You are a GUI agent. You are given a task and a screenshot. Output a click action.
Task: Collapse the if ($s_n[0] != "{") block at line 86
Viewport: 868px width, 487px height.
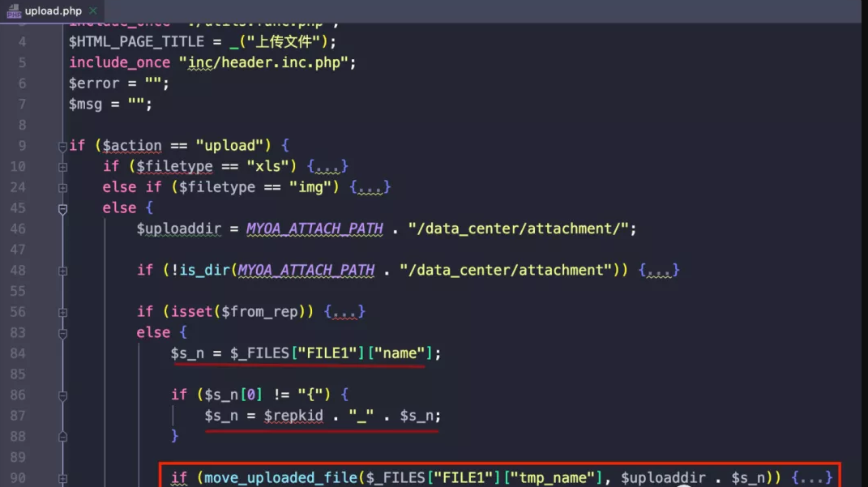(x=62, y=395)
